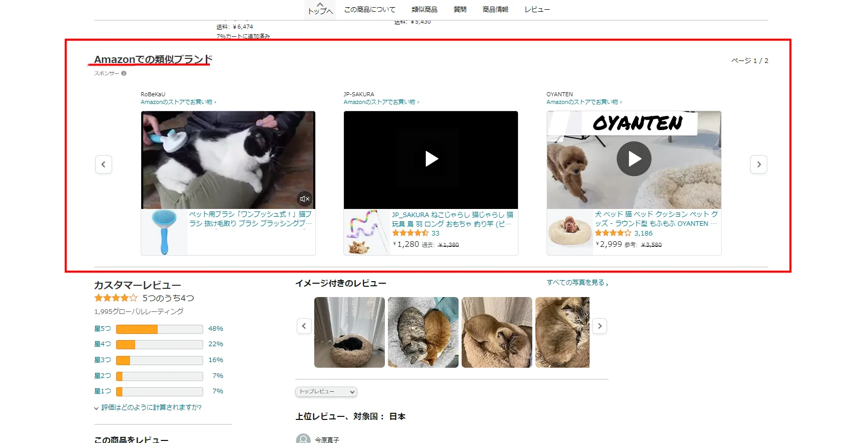868x443 pixels.
Task: Open review photo of two cats cuddling
Action: (423, 332)
